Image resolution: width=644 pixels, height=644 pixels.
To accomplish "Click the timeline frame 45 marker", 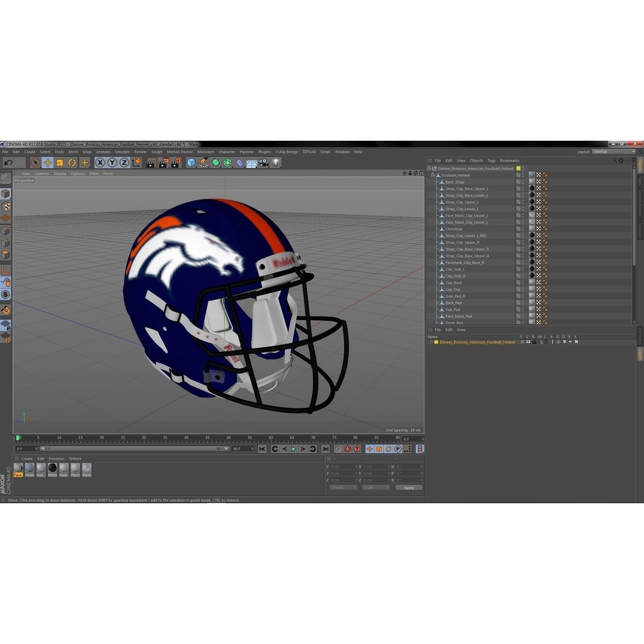I will [208, 438].
